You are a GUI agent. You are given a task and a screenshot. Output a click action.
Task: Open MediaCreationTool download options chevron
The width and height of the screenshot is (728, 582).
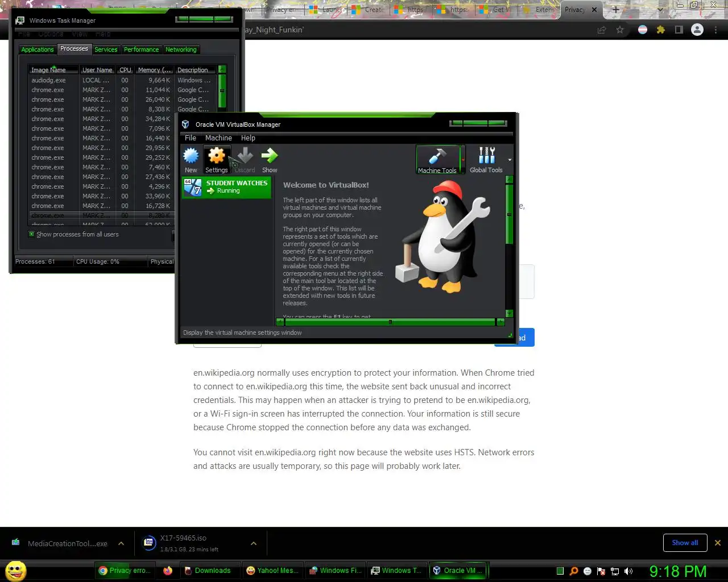point(121,543)
